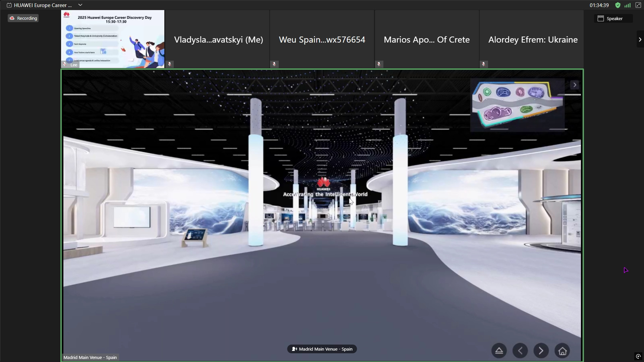Select Lee's shared slide thumbnail
The height and width of the screenshot is (362, 644).
click(113, 39)
